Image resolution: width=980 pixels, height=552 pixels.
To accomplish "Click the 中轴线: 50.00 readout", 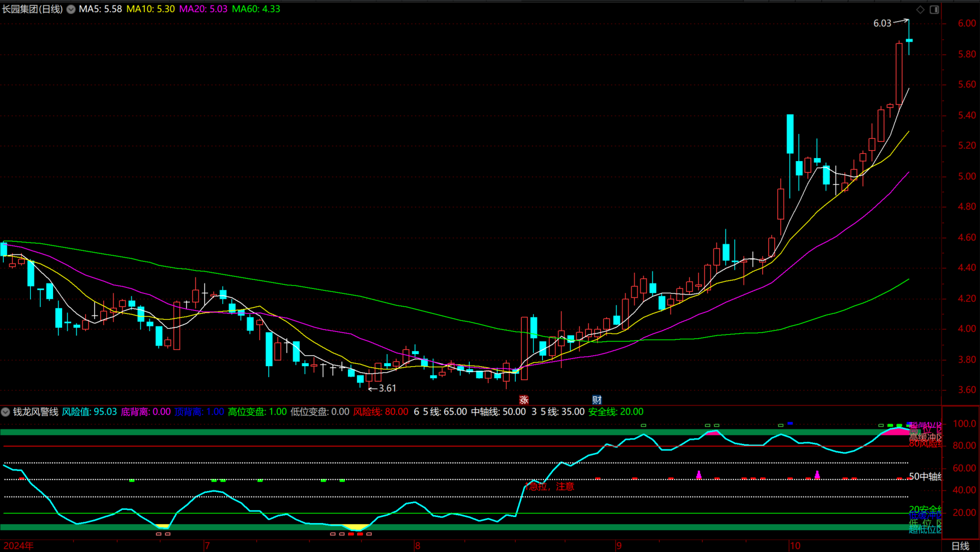I will pyautogui.click(x=498, y=412).
